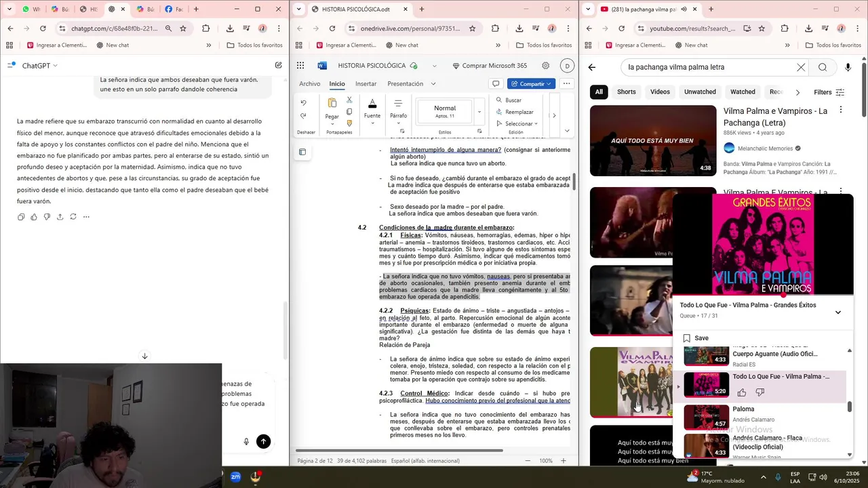Clear the YouTube search box

tap(801, 67)
